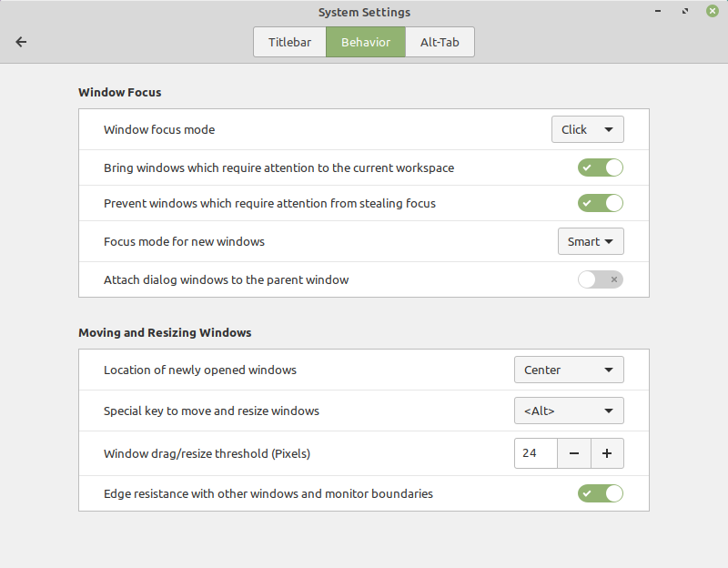Switch to the Alt-Tab tab

point(440,42)
